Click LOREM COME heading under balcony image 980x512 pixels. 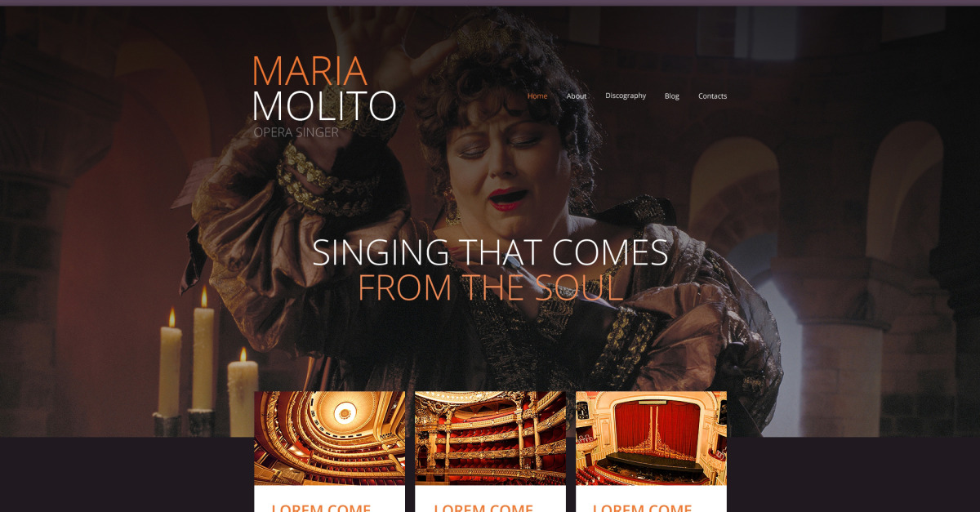(x=483, y=507)
